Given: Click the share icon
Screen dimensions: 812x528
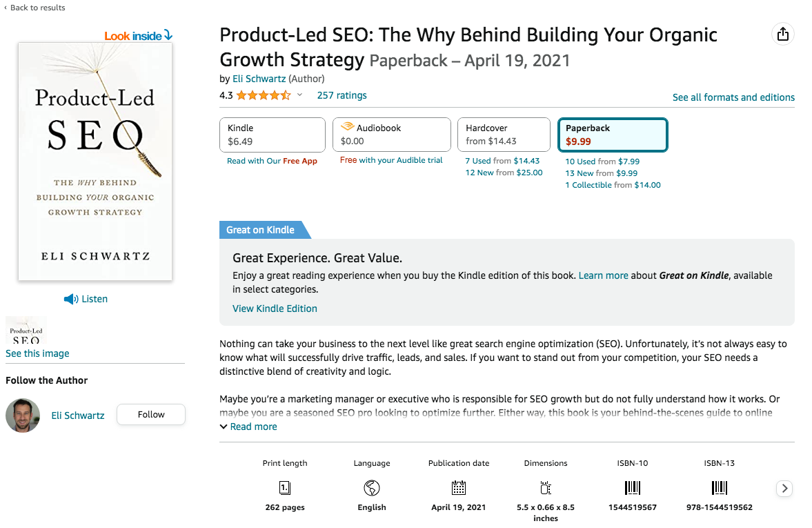Looking at the screenshot, I should (782, 33).
